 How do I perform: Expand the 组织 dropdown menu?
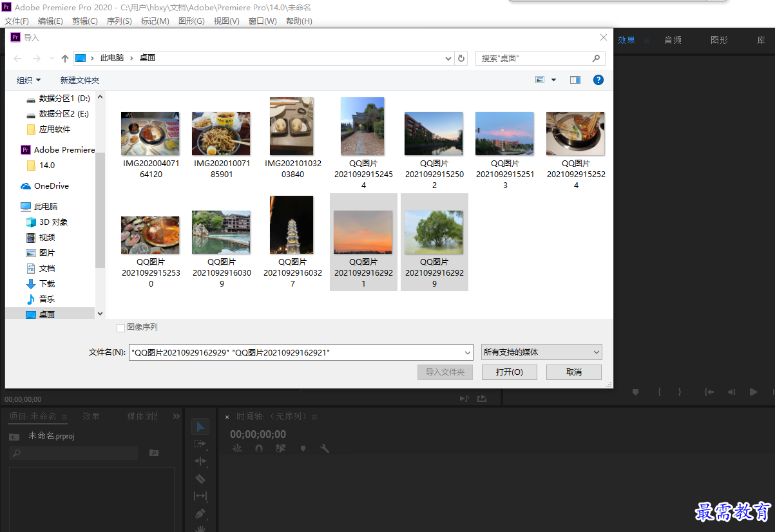pos(28,81)
